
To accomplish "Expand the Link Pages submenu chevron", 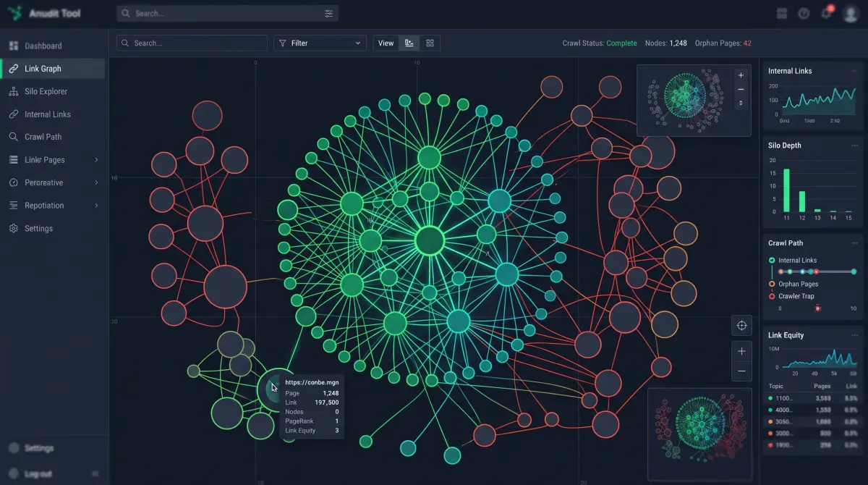I will pyautogui.click(x=96, y=160).
